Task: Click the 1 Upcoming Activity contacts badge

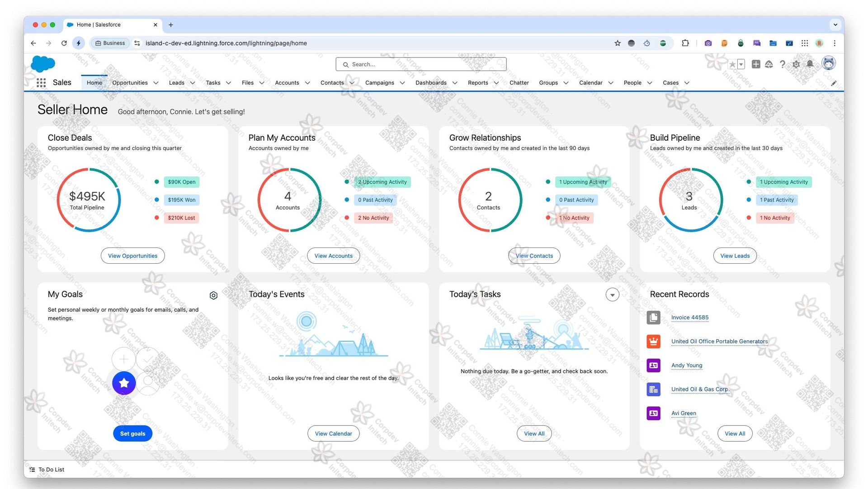Action: 583,182
